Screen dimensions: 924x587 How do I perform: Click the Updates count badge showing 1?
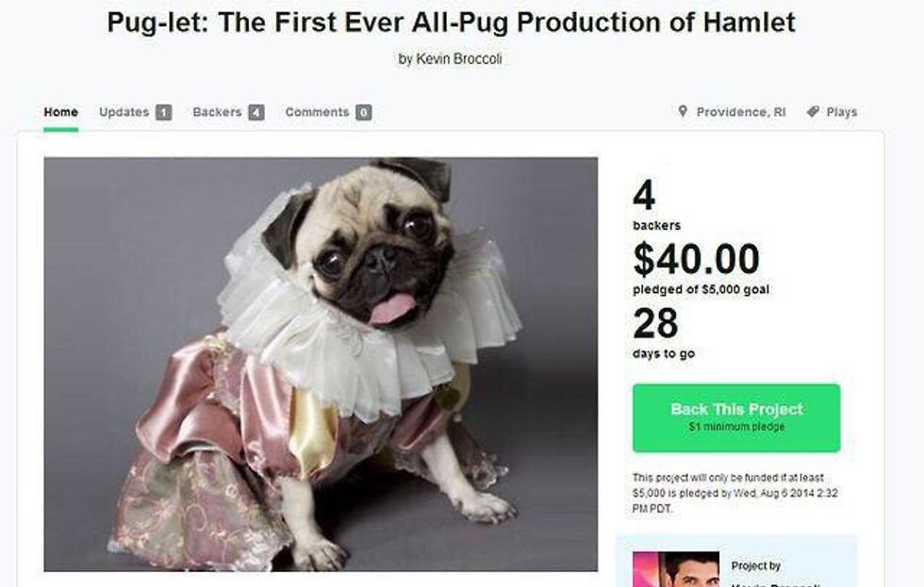pos(163,112)
